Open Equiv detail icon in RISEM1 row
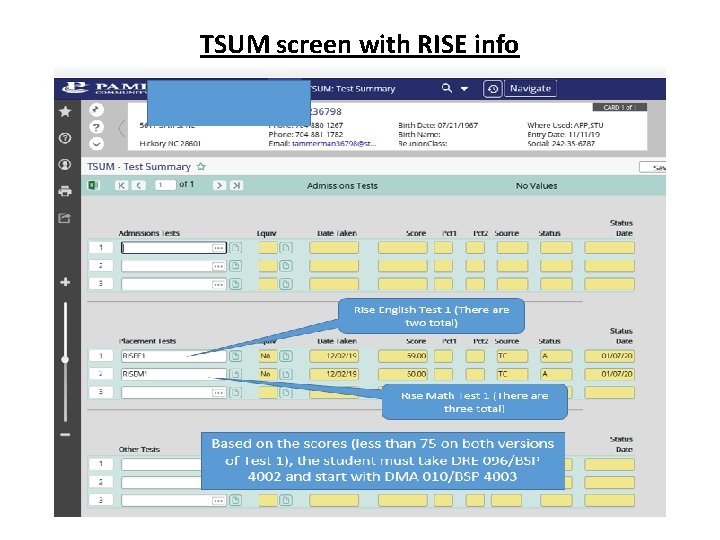This screenshot has height=540, width=720. (x=286, y=374)
